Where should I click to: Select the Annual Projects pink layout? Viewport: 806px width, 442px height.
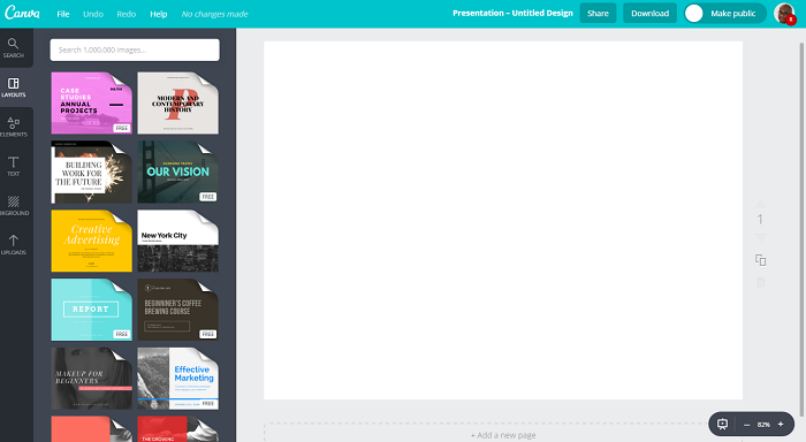(91, 103)
